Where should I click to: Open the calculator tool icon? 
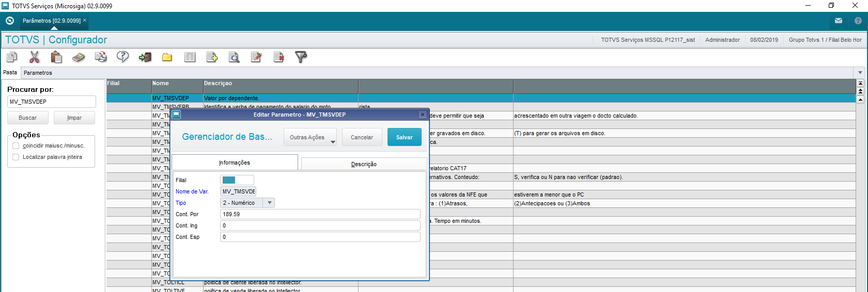click(79, 57)
